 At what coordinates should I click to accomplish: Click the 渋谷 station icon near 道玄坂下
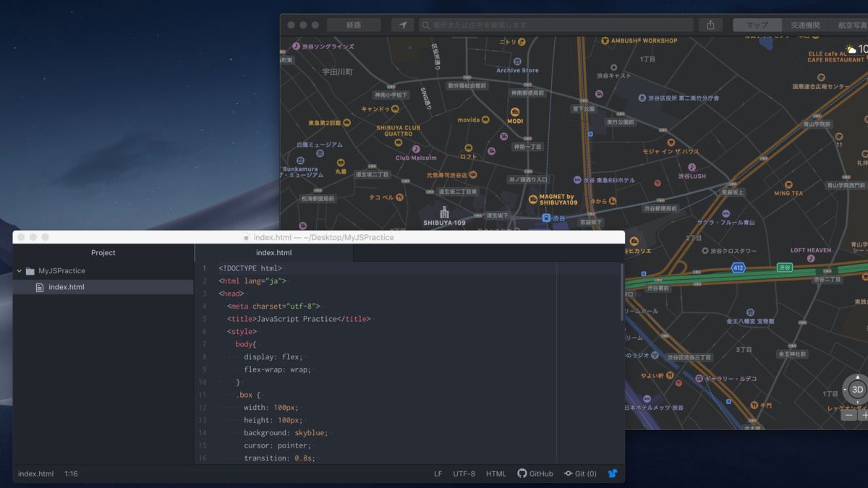pyautogui.click(x=547, y=218)
